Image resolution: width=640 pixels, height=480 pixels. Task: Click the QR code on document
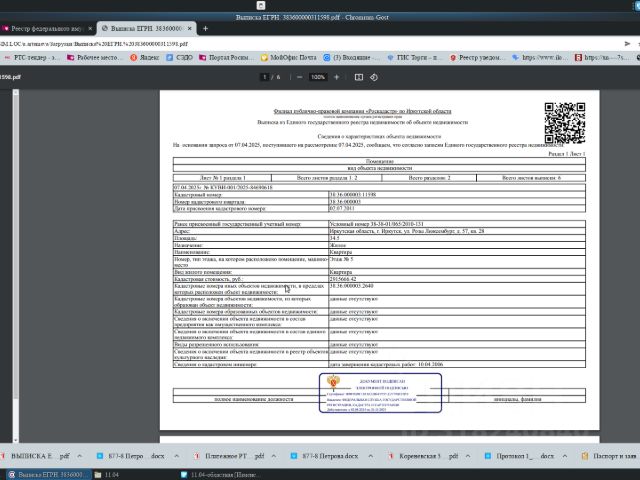pos(564,123)
